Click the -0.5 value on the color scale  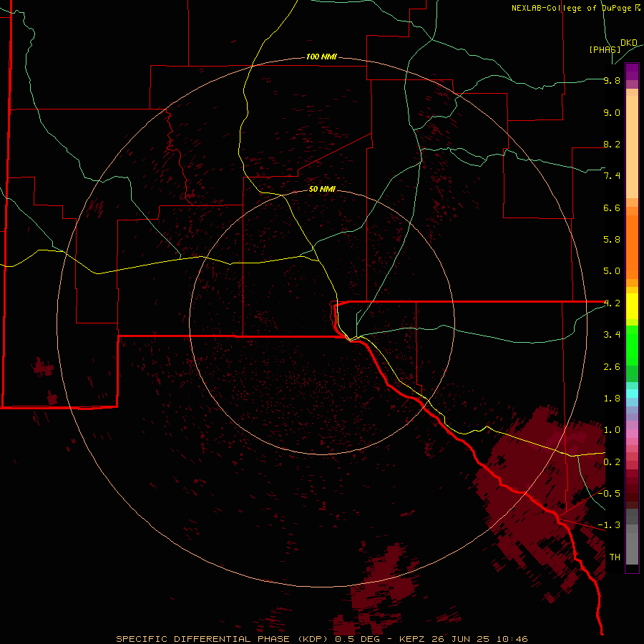point(609,493)
